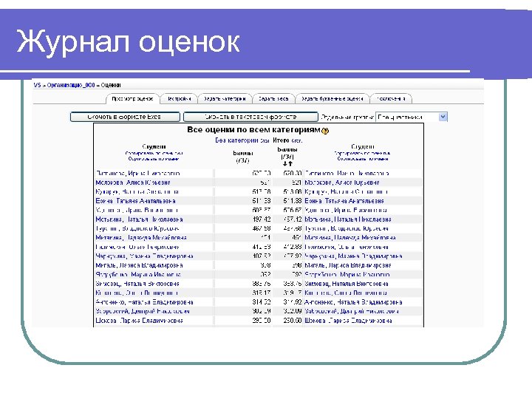Click Сортировать по фамилии under right Студент
Viewport: 532px width, 399px height.
point(363,153)
